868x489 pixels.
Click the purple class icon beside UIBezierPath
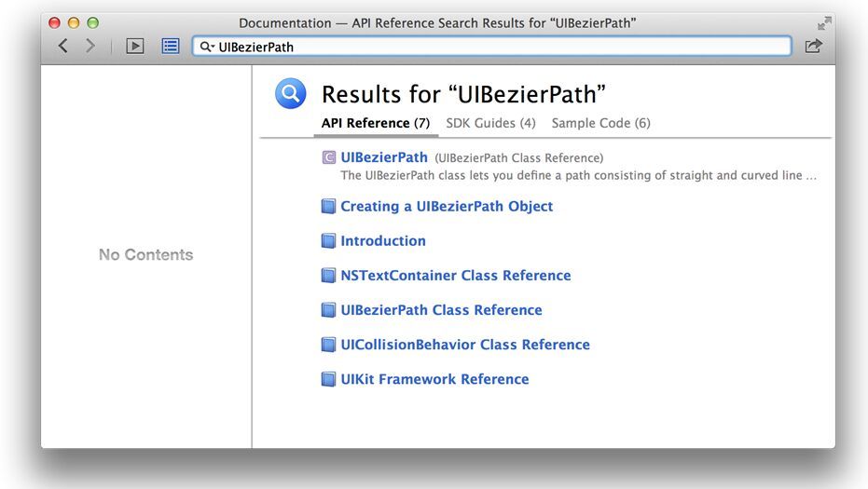329,157
